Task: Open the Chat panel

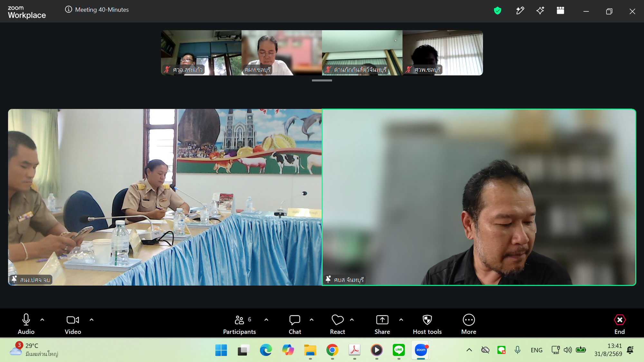Action: (295, 324)
